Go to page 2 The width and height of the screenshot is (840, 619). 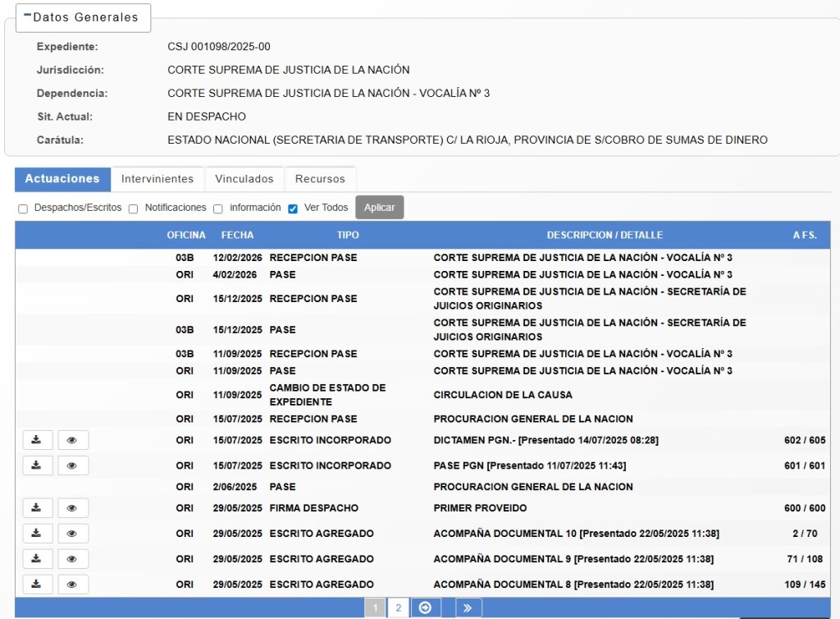pyautogui.click(x=399, y=608)
